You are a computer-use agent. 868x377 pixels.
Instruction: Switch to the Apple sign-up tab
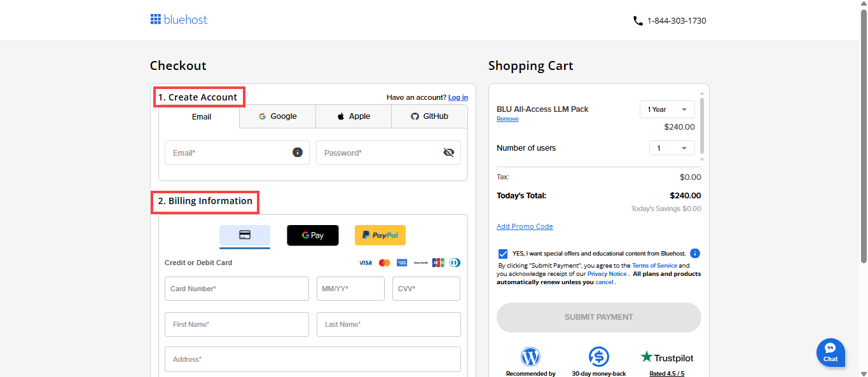pyautogui.click(x=353, y=116)
